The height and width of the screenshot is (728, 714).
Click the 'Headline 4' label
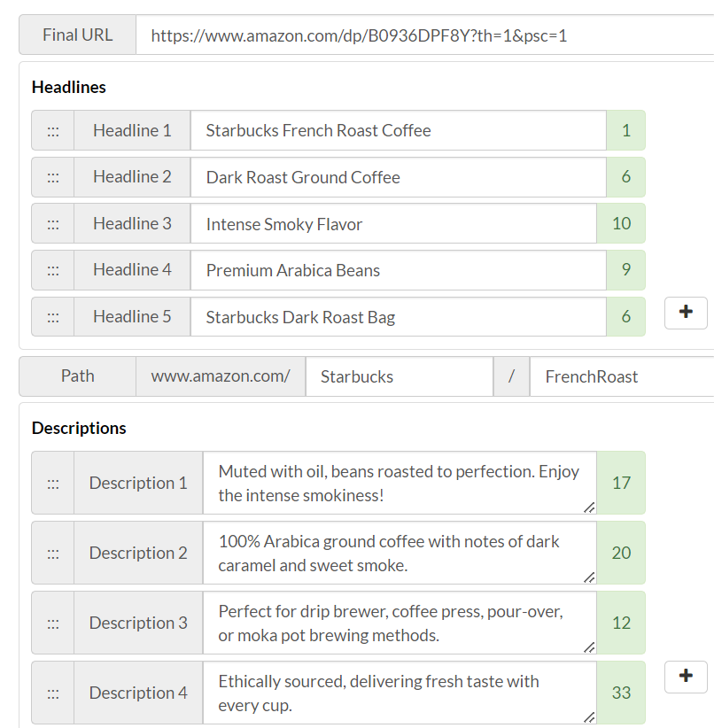tap(132, 270)
